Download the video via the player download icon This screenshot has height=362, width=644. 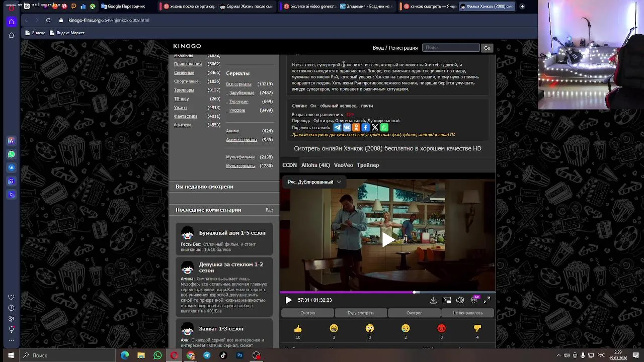433,300
